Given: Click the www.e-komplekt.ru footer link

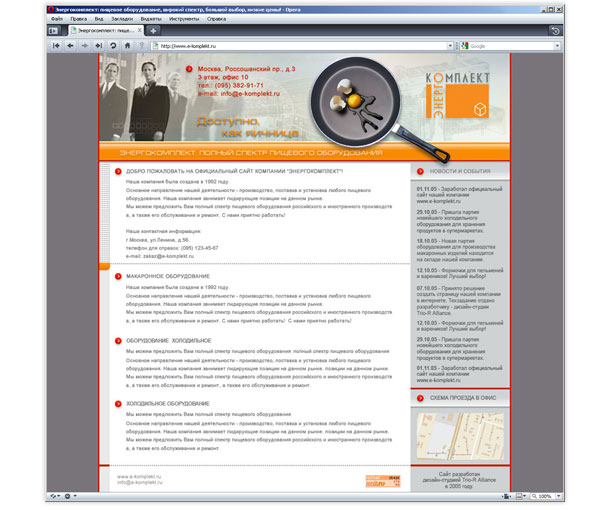Looking at the screenshot, I should [139, 477].
